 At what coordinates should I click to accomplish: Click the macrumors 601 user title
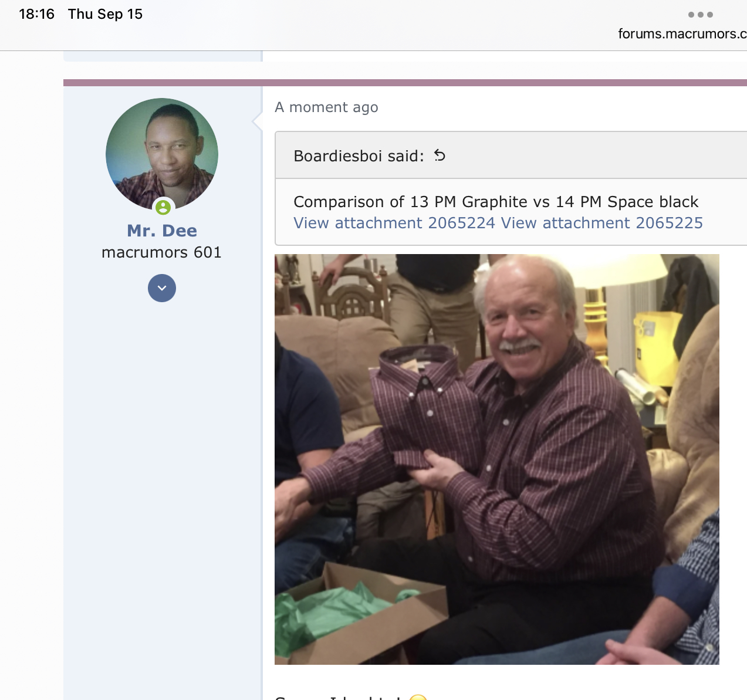pyautogui.click(x=162, y=252)
